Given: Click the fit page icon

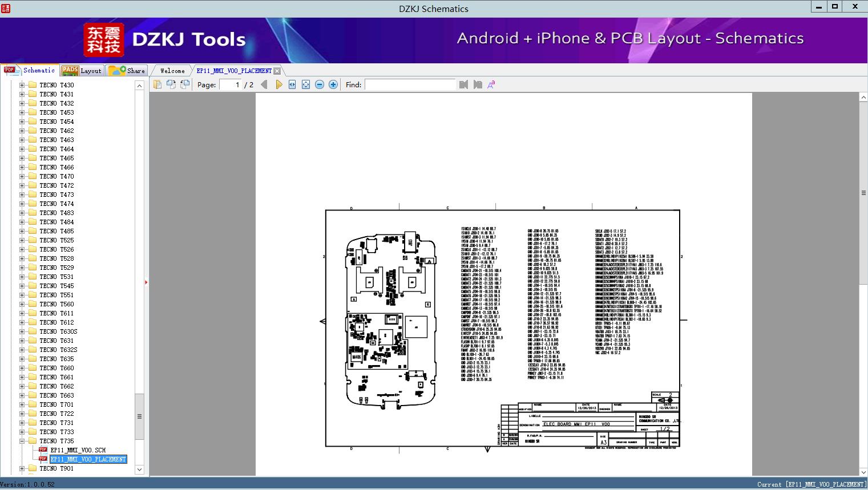Looking at the screenshot, I should pyautogui.click(x=306, y=84).
